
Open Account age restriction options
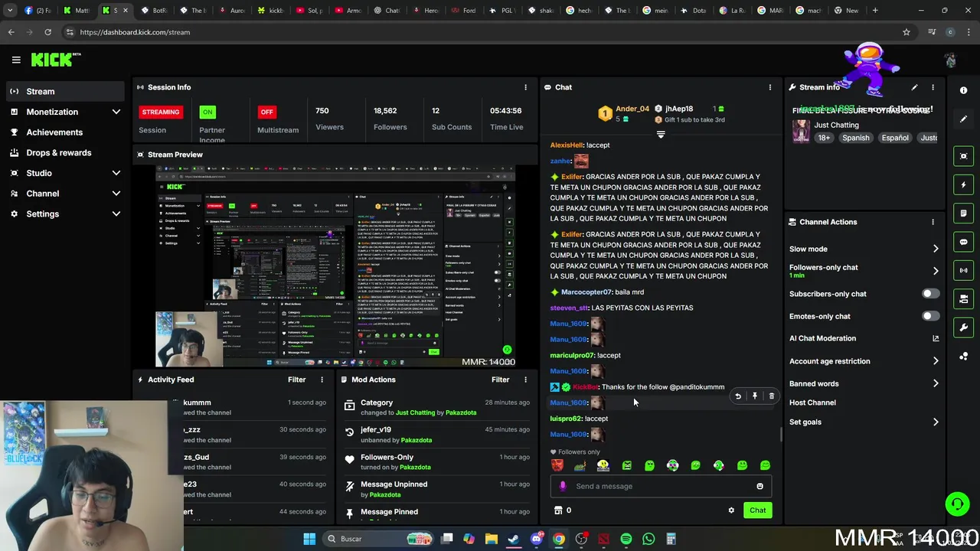(864, 361)
